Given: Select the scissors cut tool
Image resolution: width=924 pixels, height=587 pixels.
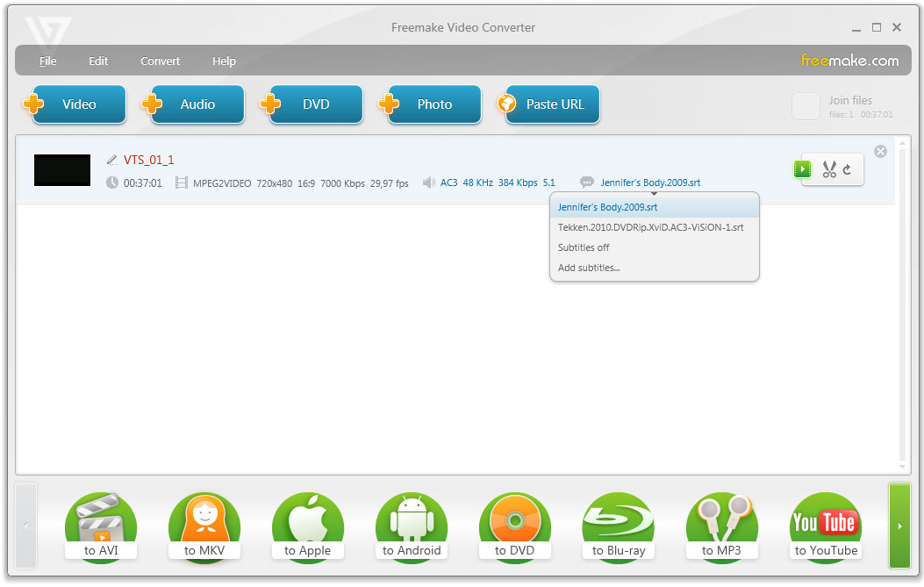Looking at the screenshot, I should click(x=829, y=169).
